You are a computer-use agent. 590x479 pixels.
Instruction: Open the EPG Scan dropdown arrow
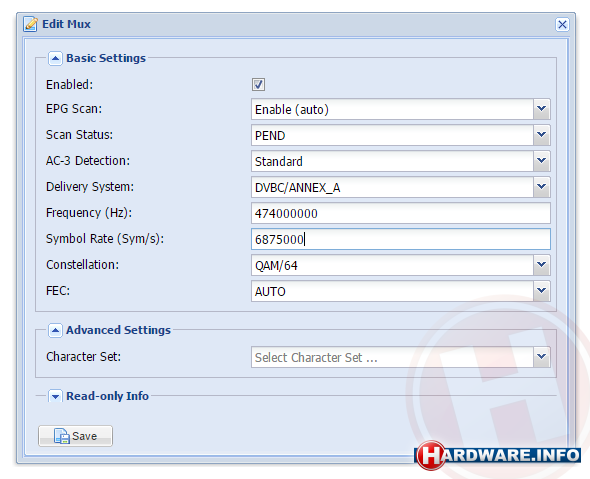click(x=541, y=109)
